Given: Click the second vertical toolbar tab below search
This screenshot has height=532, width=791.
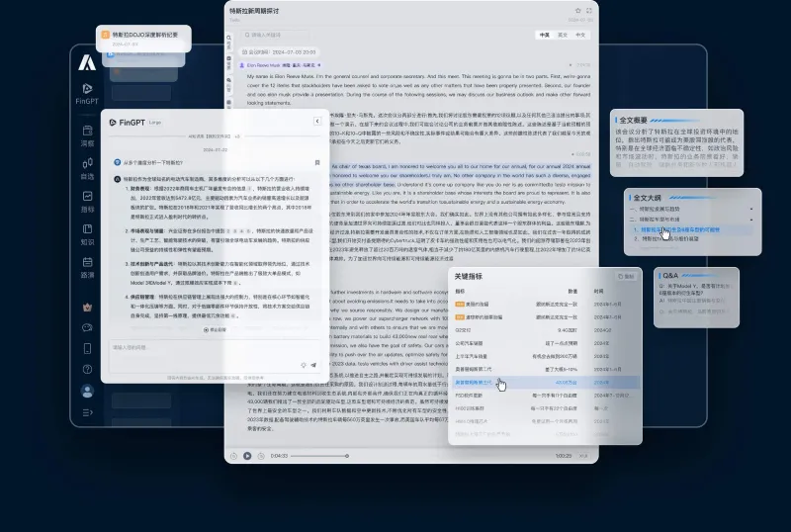Looking at the screenshot, I should [x=228, y=62].
